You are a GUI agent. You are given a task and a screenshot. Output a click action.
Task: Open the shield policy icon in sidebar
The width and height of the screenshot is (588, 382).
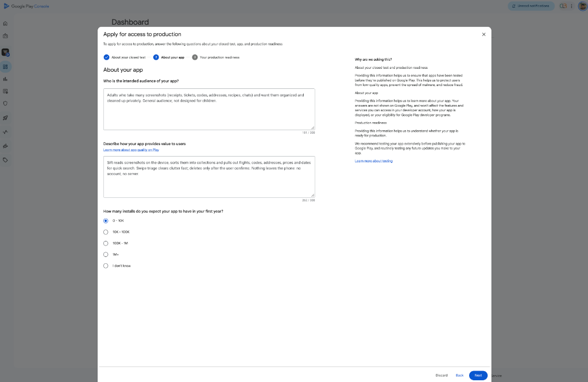(5, 104)
